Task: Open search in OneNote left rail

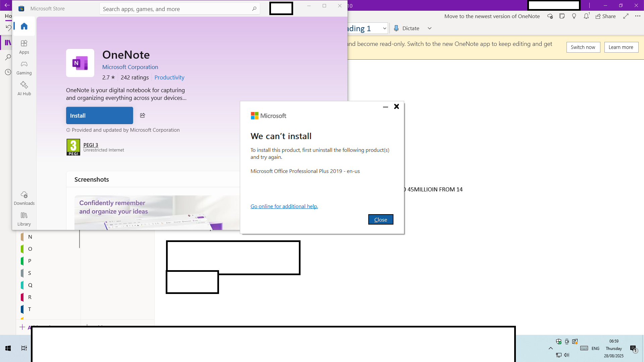Action: [8, 57]
